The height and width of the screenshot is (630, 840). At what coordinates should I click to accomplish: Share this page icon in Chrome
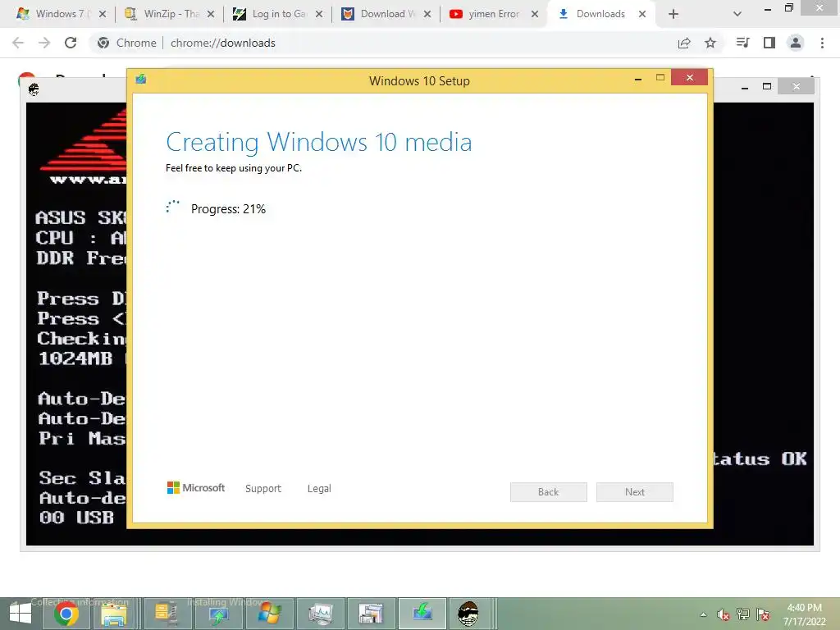(x=684, y=43)
